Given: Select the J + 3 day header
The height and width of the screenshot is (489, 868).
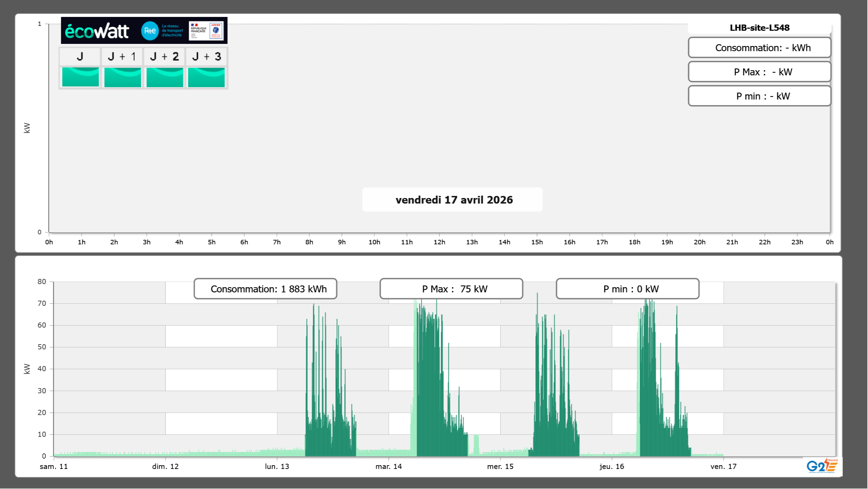Looking at the screenshot, I should point(206,57).
